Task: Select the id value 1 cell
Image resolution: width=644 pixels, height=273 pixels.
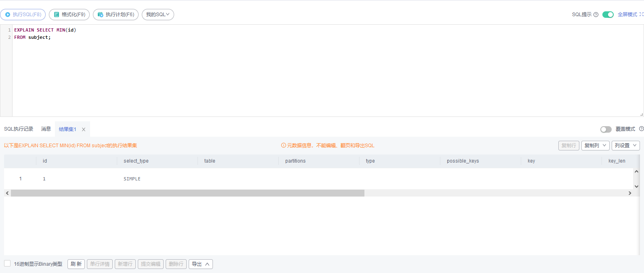Action: (77, 179)
